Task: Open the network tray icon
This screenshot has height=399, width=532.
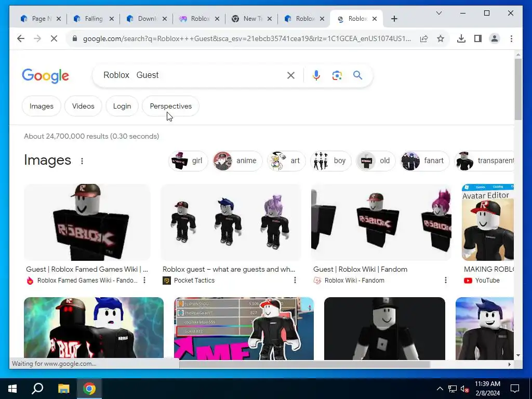Action: click(x=453, y=389)
